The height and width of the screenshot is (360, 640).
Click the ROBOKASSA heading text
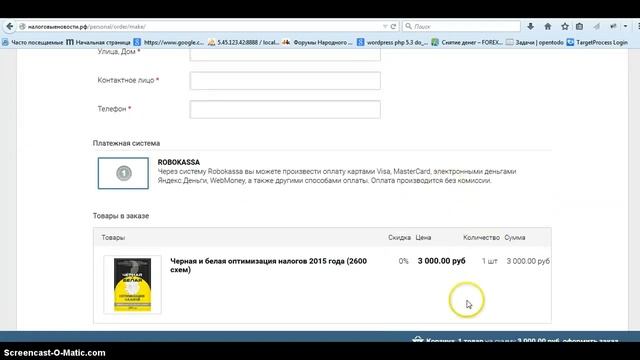coord(179,162)
